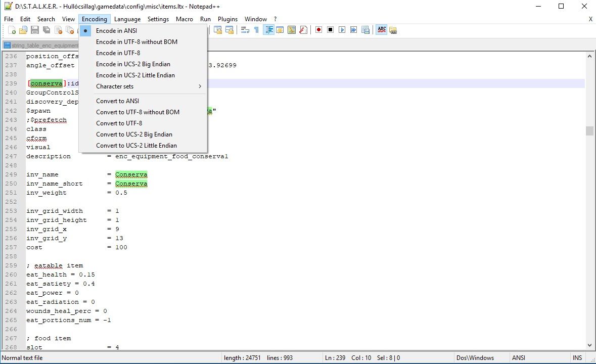Choose Encode in UTF-8
The height and width of the screenshot is (364, 596).
click(143, 53)
